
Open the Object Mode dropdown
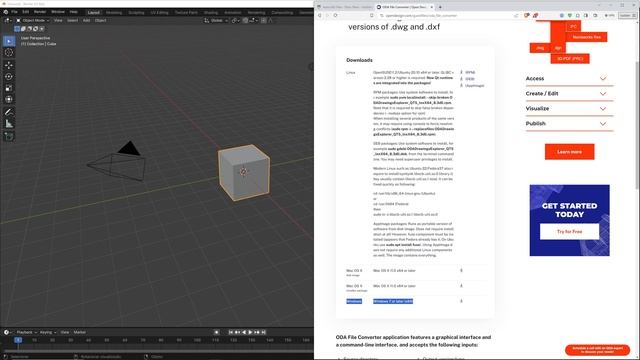[33, 20]
